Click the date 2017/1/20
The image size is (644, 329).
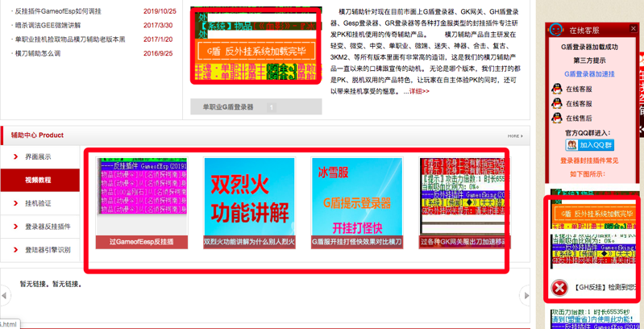point(158,40)
